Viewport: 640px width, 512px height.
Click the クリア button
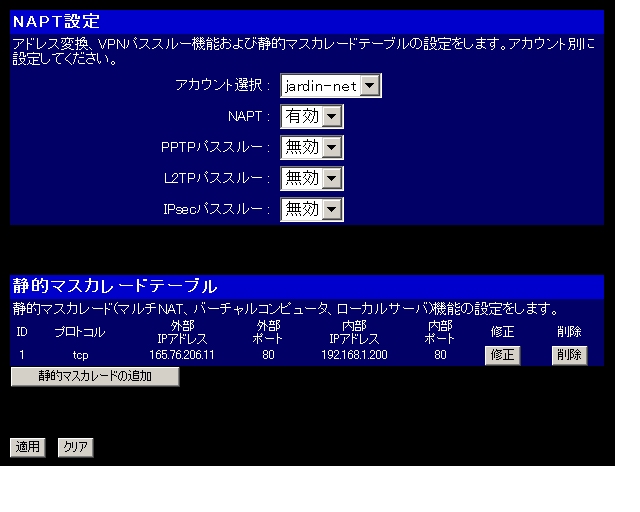pyautogui.click(x=75, y=447)
